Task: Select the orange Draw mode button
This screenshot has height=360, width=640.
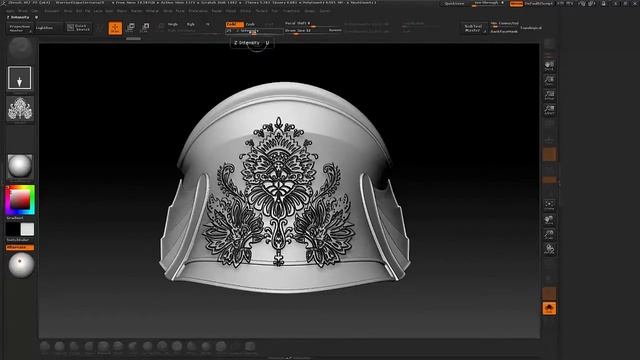Action: tap(115, 28)
